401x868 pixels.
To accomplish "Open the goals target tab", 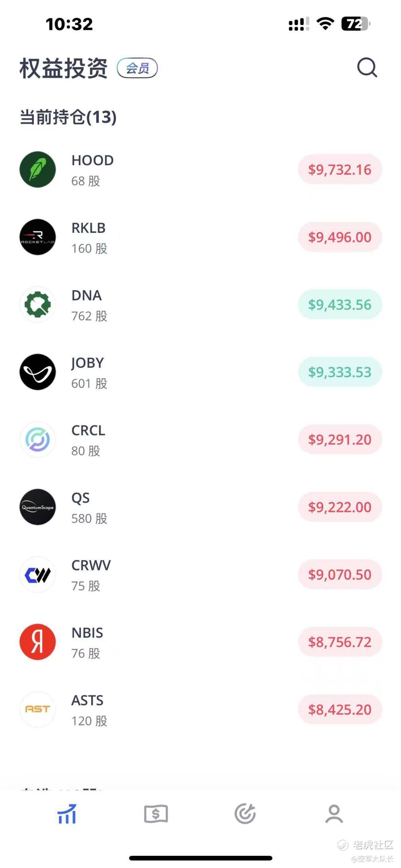I will 245,814.
